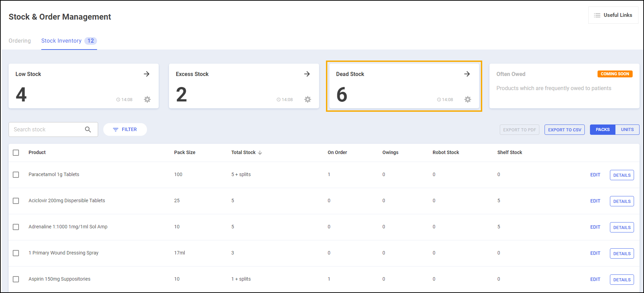Select the Paracetamol 1g Tablets checkbox
This screenshot has width=644, height=293.
[16, 175]
